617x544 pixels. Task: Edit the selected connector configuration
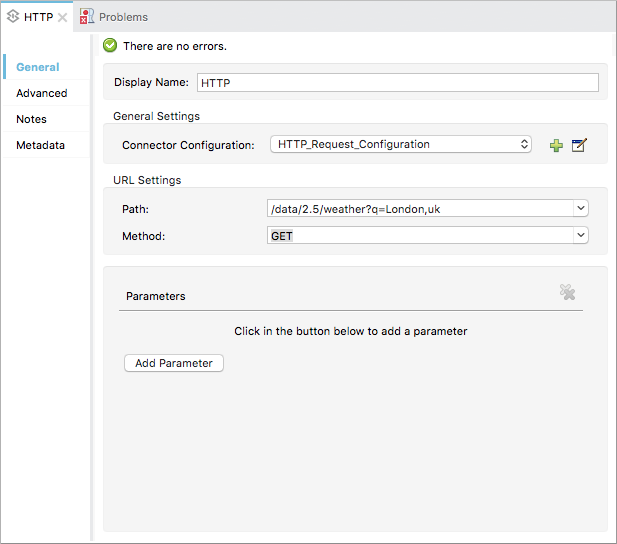(x=579, y=145)
